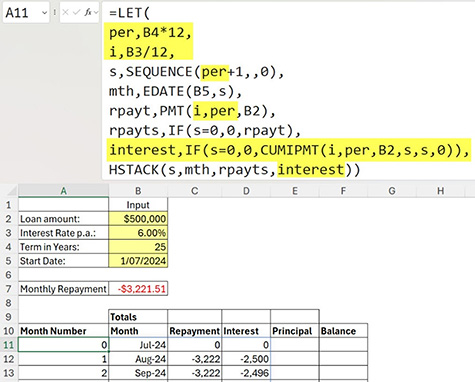
Task: Select the Jul-24 month cell
Action: click(138, 345)
